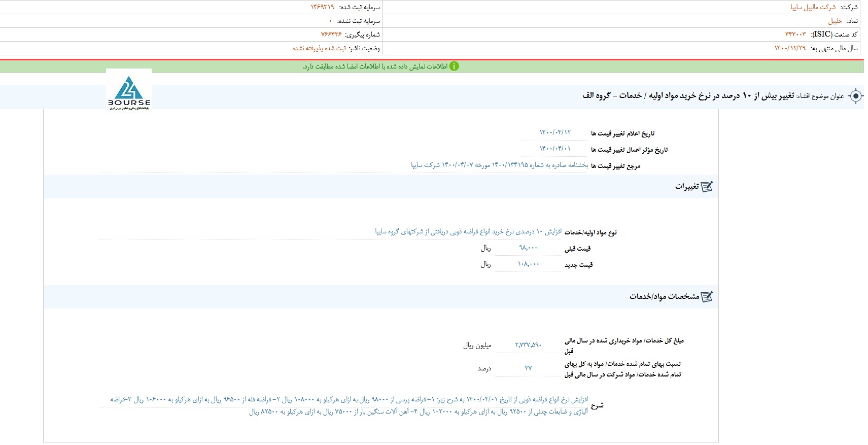The height and width of the screenshot is (445, 868).
Task: Click the disclosure subject title text
Action: click(x=688, y=96)
